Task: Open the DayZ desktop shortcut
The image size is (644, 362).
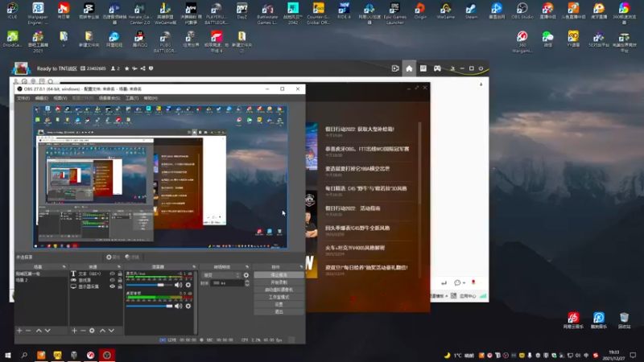Action: (242, 11)
